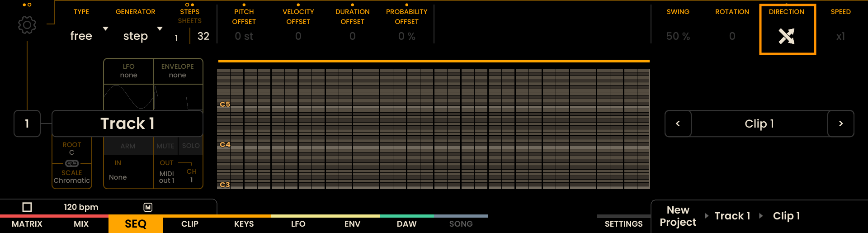Viewport: 868px width, 233px height.
Task: Click the C4 row label in grid
Action: coord(225,144)
